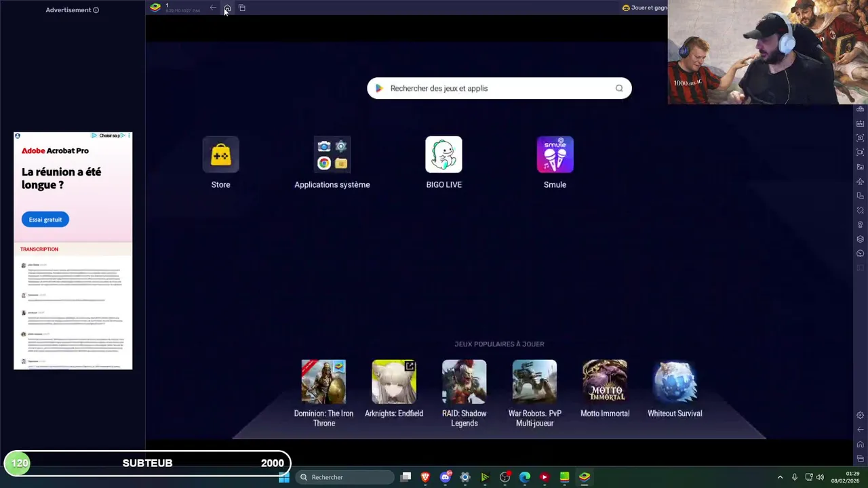Switch to the BlueStacks taskbar icon
Screen dimensions: 868x488
pos(585,477)
